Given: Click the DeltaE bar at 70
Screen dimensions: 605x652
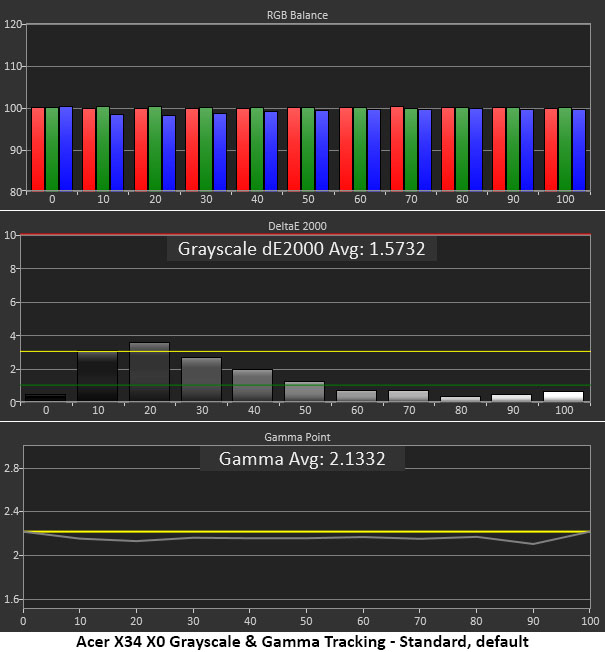Looking at the screenshot, I should 408,396.
